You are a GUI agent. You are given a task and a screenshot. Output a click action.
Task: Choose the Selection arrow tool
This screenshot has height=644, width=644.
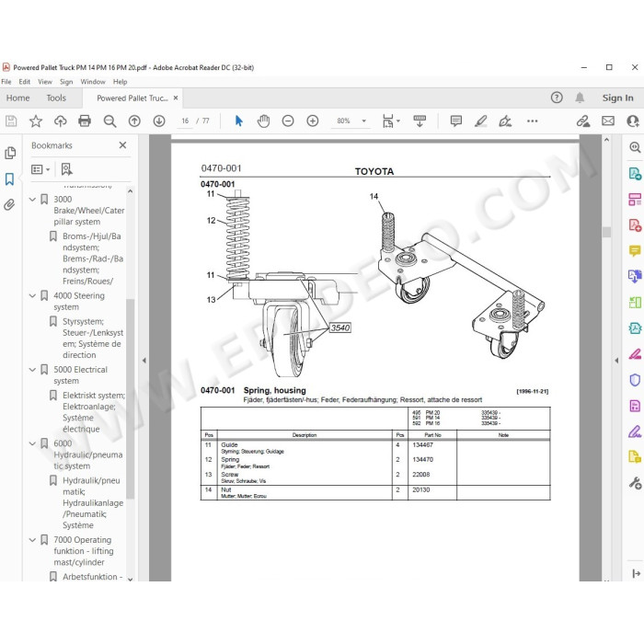tap(238, 121)
